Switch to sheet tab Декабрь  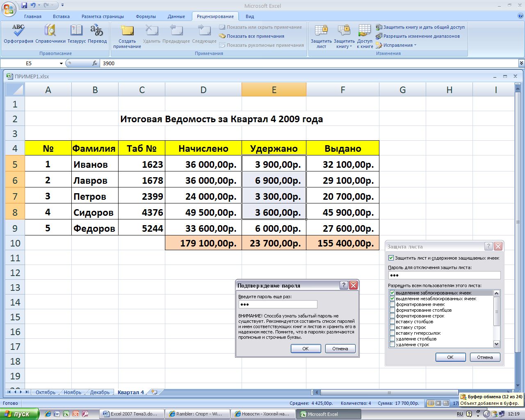click(100, 392)
